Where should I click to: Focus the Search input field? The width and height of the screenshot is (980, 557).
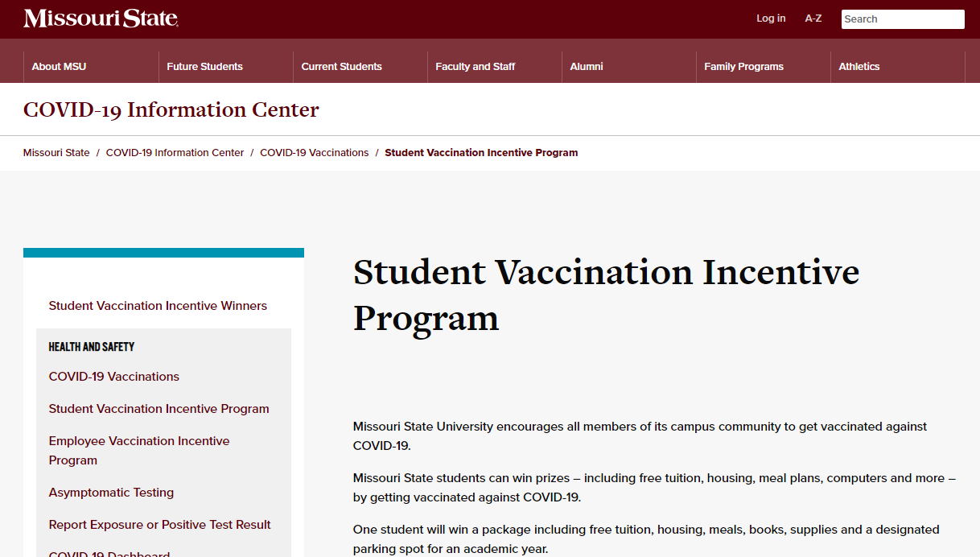click(x=903, y=19)
